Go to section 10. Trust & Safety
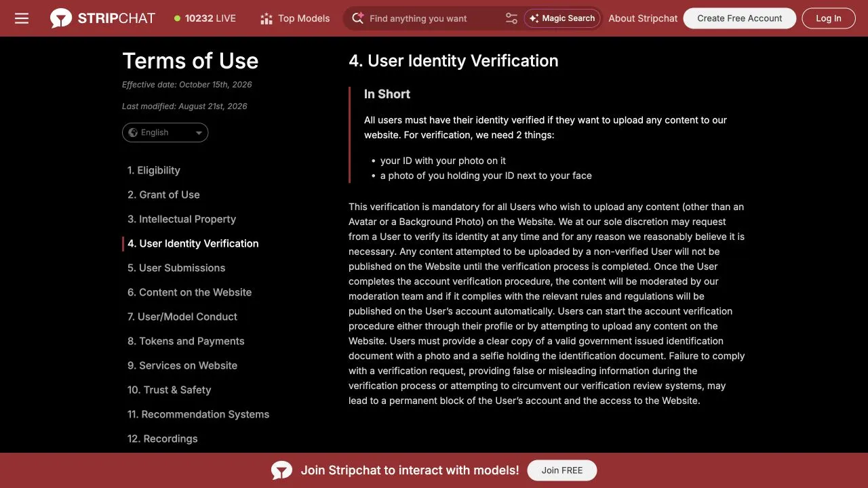 (170, 390)
